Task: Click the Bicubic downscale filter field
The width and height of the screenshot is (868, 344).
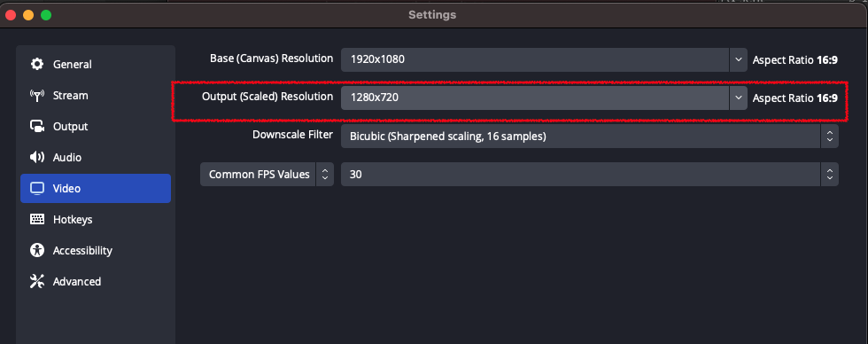Action: (580, 137)
